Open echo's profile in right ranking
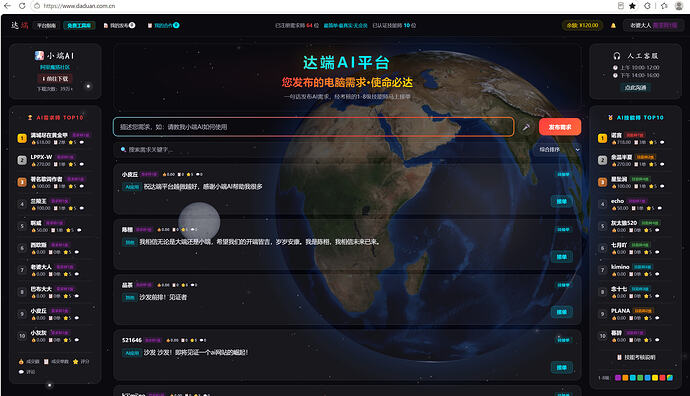This screenshot has height=396, width=690. pyautogui.click(x=617, y=201)
